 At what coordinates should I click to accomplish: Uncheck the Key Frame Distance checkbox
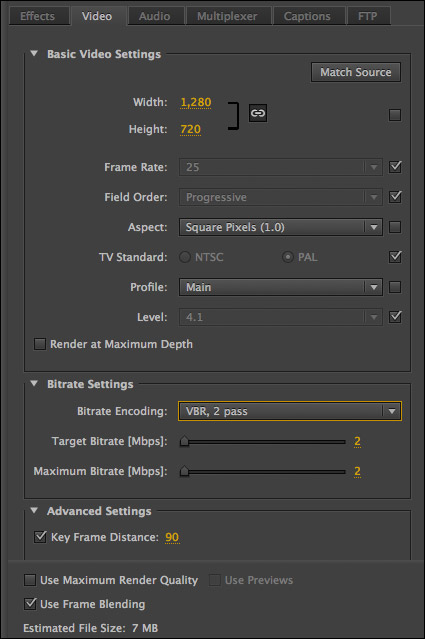point(40,537)
